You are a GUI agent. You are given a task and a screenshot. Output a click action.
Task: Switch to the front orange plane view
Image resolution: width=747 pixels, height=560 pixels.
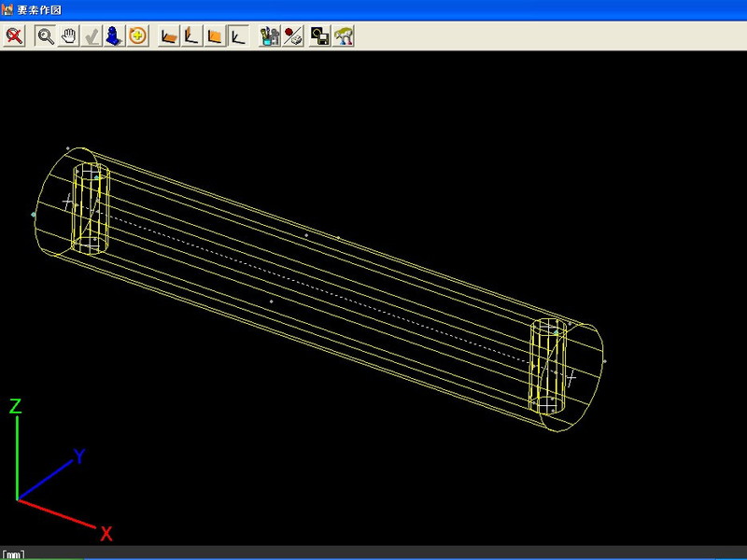216,36
